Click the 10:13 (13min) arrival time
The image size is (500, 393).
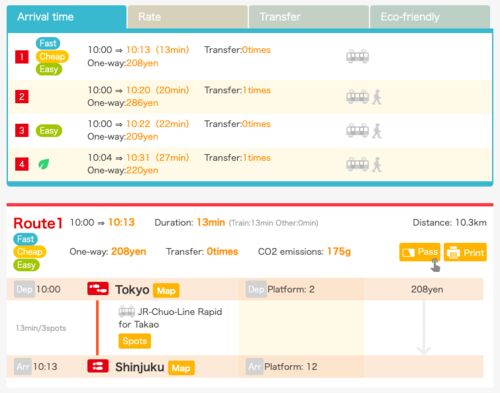click(x=157, y=50)
